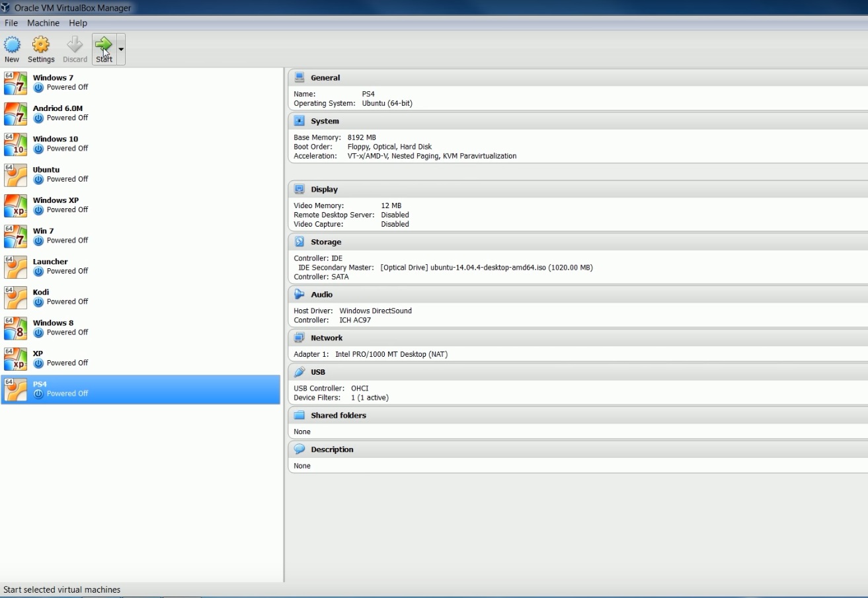The image size is (868, 598).
Task: Open Settings gear in the toolbar
Action: point(41,45)
